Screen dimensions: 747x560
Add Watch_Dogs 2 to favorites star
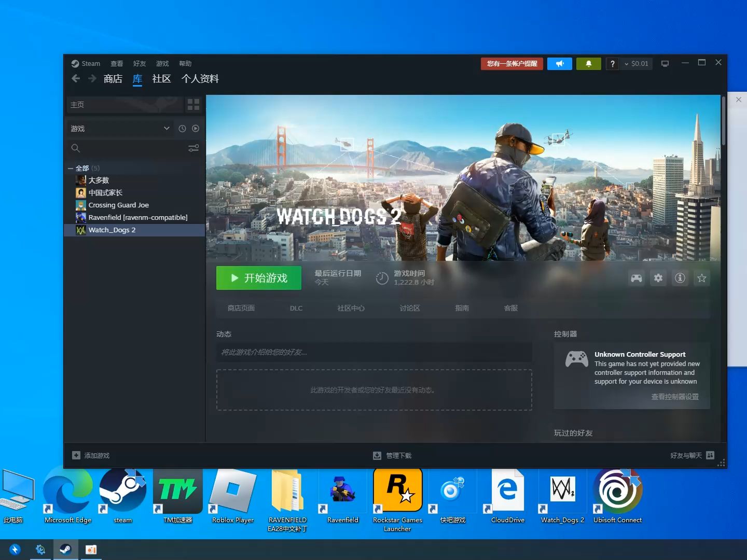[702, 278]
